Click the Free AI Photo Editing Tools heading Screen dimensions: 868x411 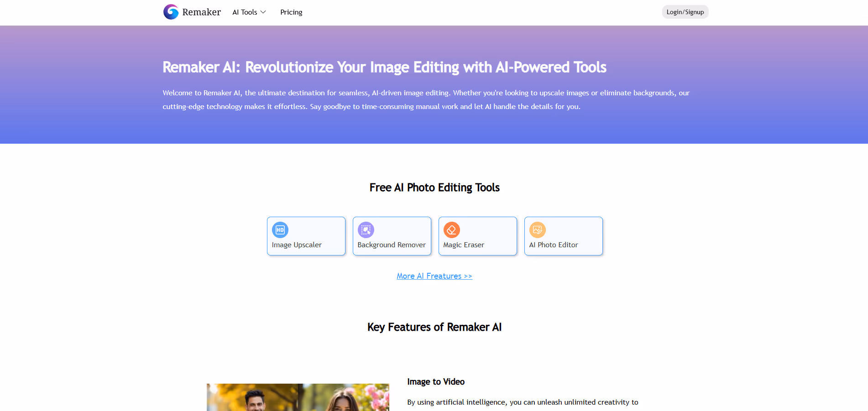pyautogui.click(x=434, y=187)
